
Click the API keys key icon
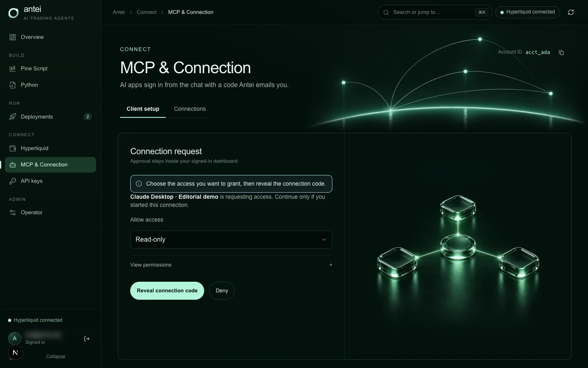pyautogui.click(x=13, y=181)
